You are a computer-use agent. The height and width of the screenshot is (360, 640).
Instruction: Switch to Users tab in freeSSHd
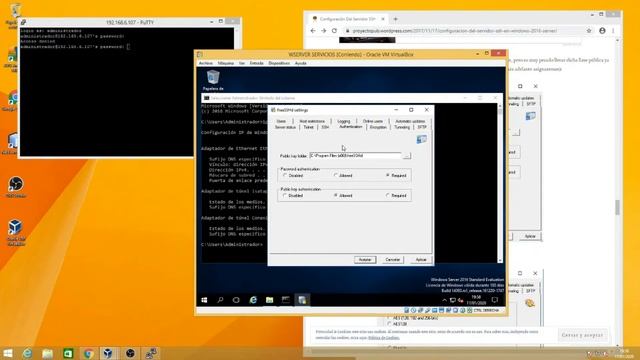pos(281,121)
